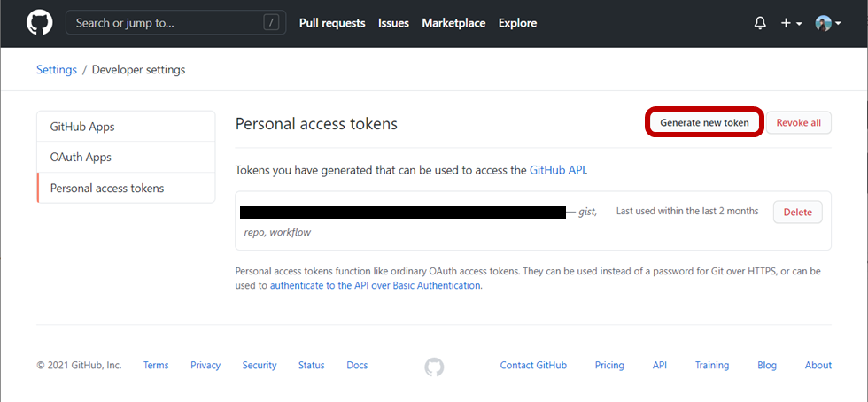Open Pull requests in the top nav

(x=332, y=23)
